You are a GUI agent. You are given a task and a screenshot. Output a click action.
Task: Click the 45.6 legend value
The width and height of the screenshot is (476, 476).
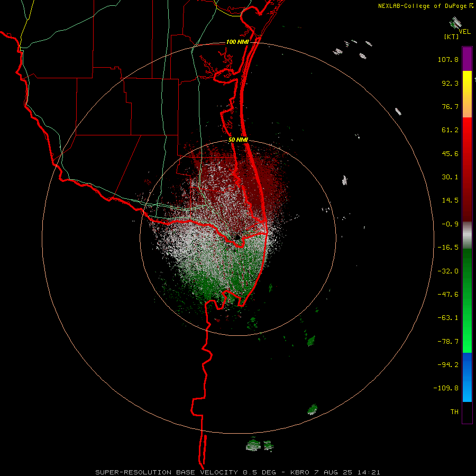(450, 153)
